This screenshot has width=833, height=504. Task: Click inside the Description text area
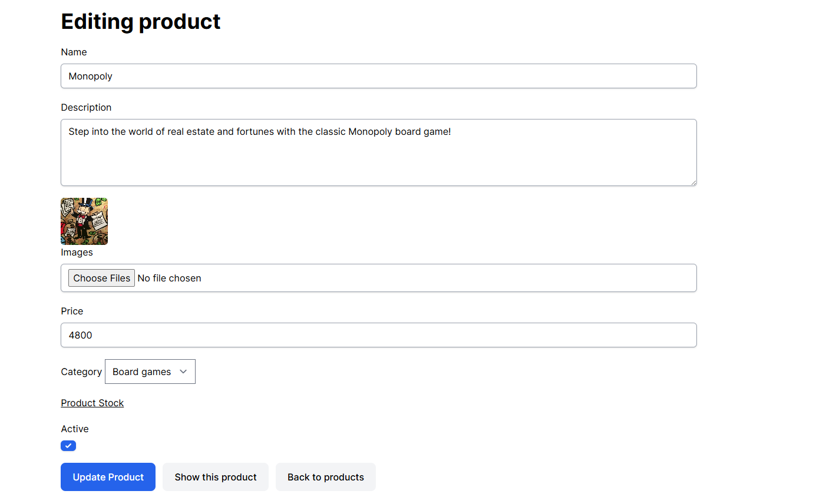(378, 152)
